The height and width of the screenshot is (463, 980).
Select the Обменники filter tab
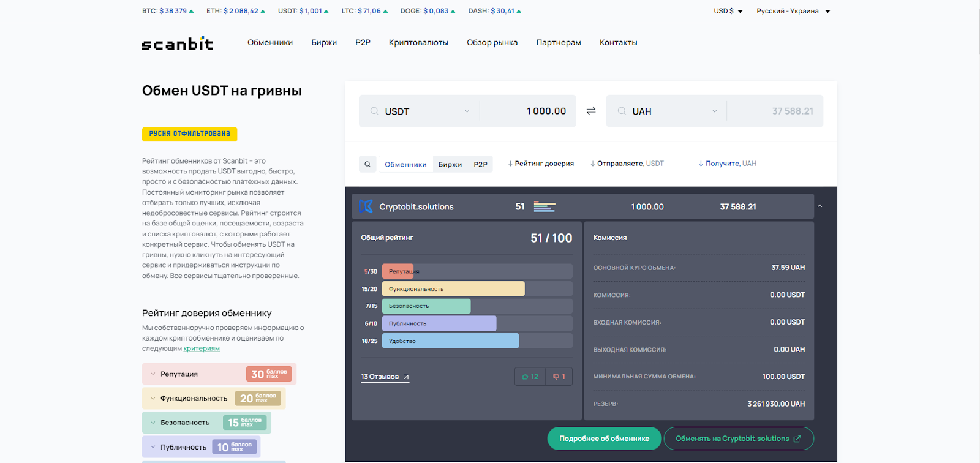(x=405, y=164)
